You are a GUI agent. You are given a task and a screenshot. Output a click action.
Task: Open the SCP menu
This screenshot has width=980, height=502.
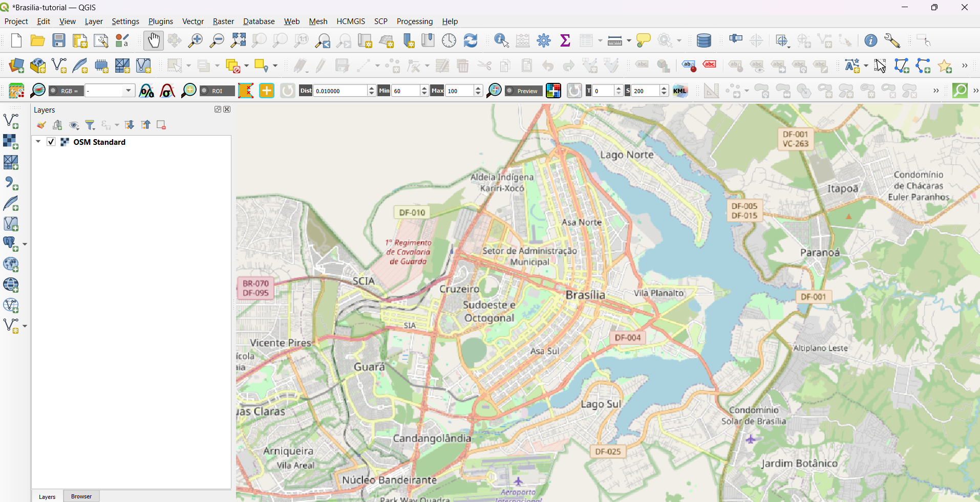coord(381,21)
